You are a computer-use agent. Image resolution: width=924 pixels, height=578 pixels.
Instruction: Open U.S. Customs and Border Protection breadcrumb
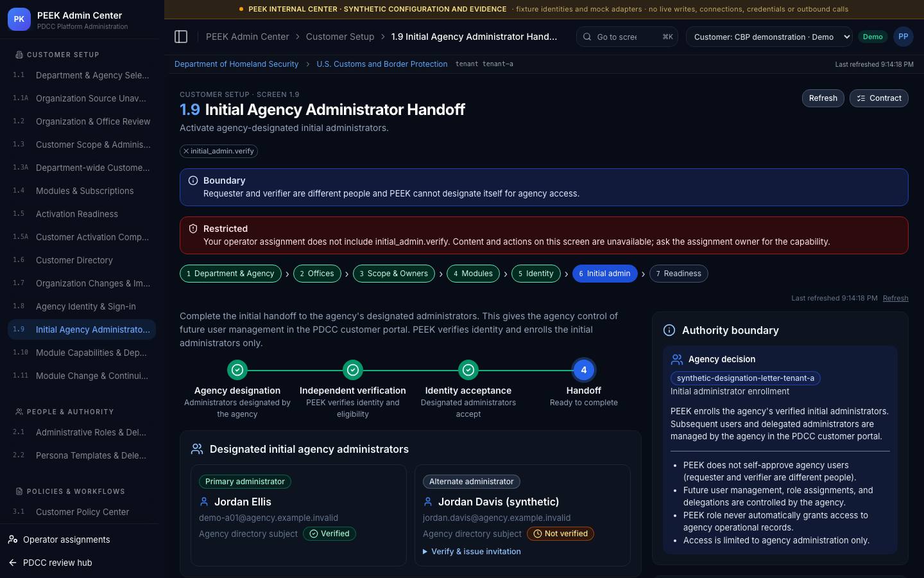(x=382, y=64)
